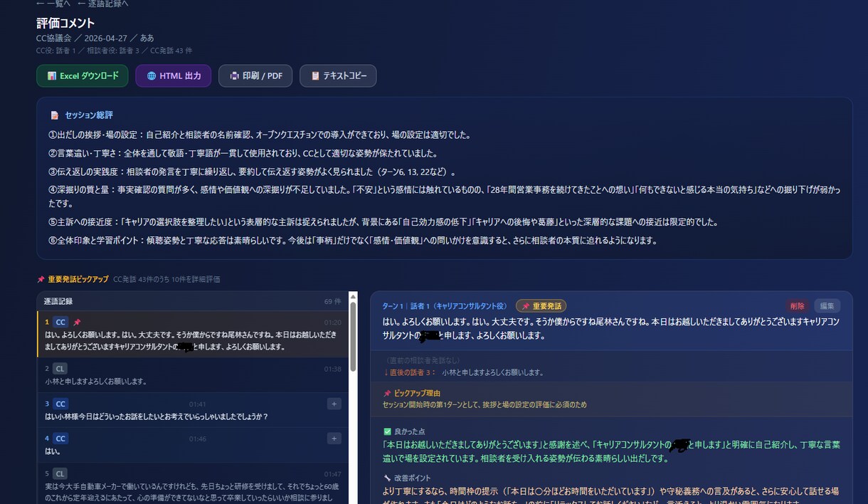Screen dimensions: 868x504
Task: Click summary item ① 出だしの挨拶・場の設定
Action: click(260, 135)
